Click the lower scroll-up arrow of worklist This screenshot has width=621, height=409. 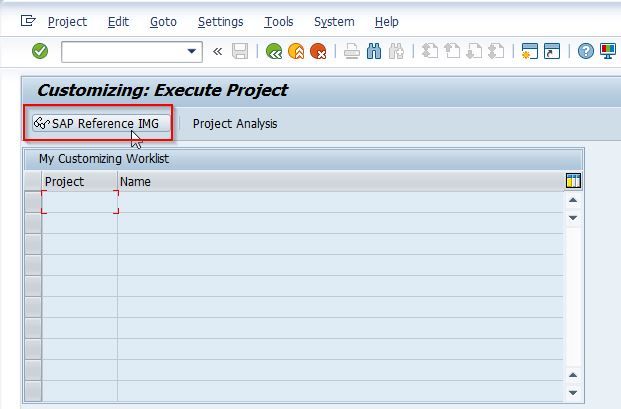[x=573, y=375]
